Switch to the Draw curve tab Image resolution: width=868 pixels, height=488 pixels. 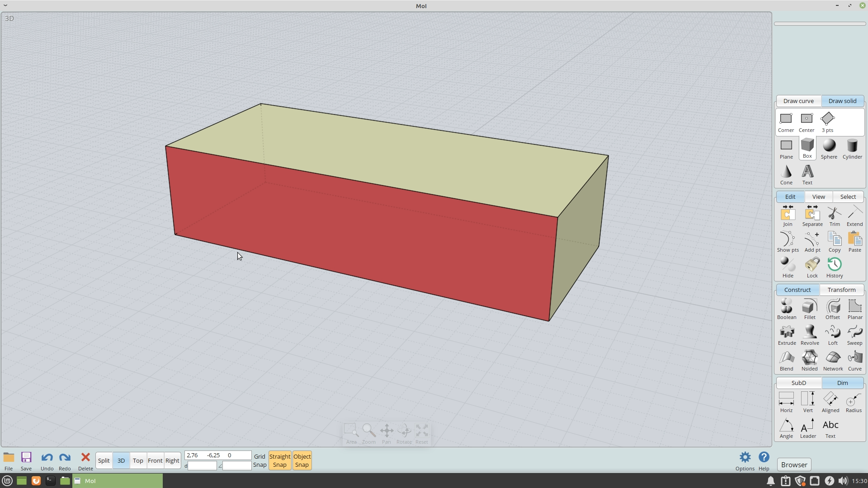pos(798,101)
